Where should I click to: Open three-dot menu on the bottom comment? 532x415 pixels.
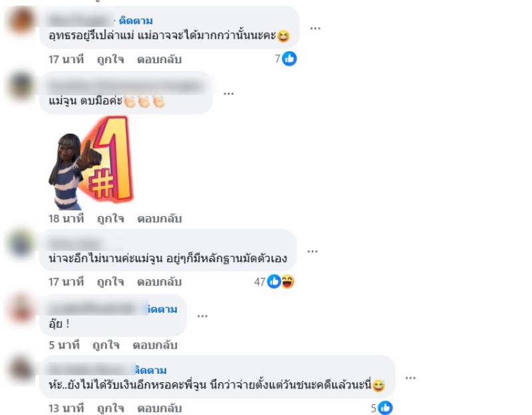(x=410, y=378)
